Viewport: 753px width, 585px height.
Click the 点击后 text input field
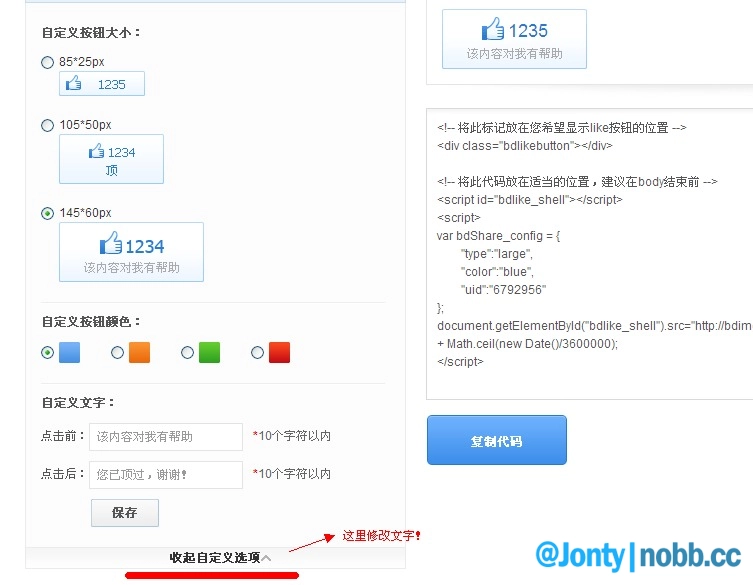pos(166,474)
